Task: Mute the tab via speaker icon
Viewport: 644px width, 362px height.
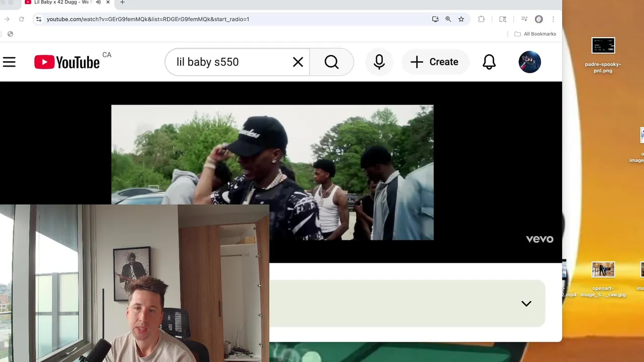Action: [99, 3]
